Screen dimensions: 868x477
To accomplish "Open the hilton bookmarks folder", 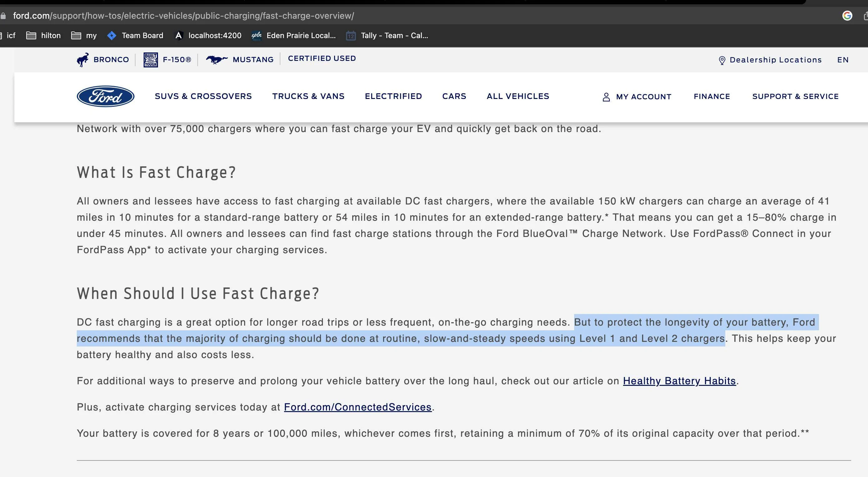I will (43, 35).
